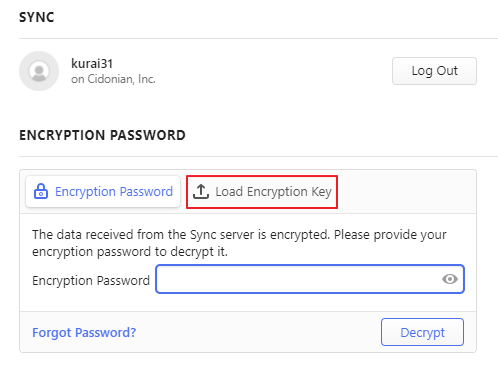Screen dimensions: 498x368
Task: Click the padlock icon on Encryption Password tab
Action: (x=41, y=191)
